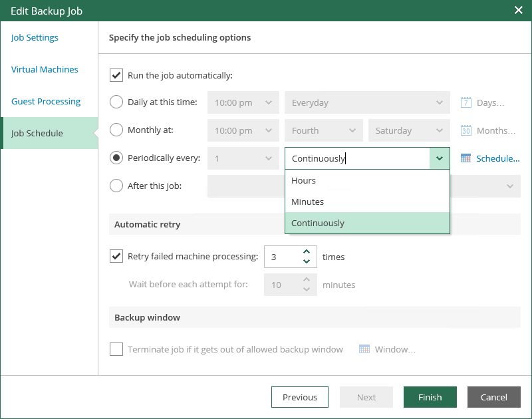Screen dimensions: 532x419
Task: Open the Everyday dropdown
Action: [x=367, y=102]
